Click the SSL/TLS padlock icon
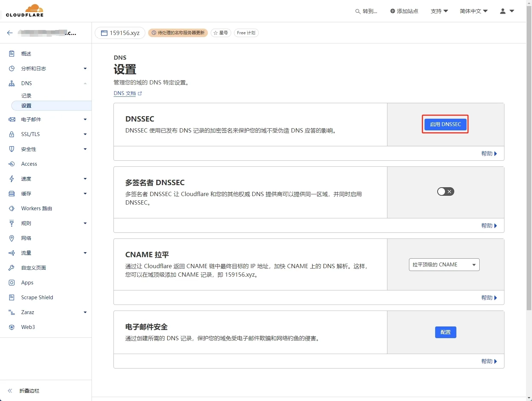Viewport: 532px width, 401px height. click(x=12, y=134)
